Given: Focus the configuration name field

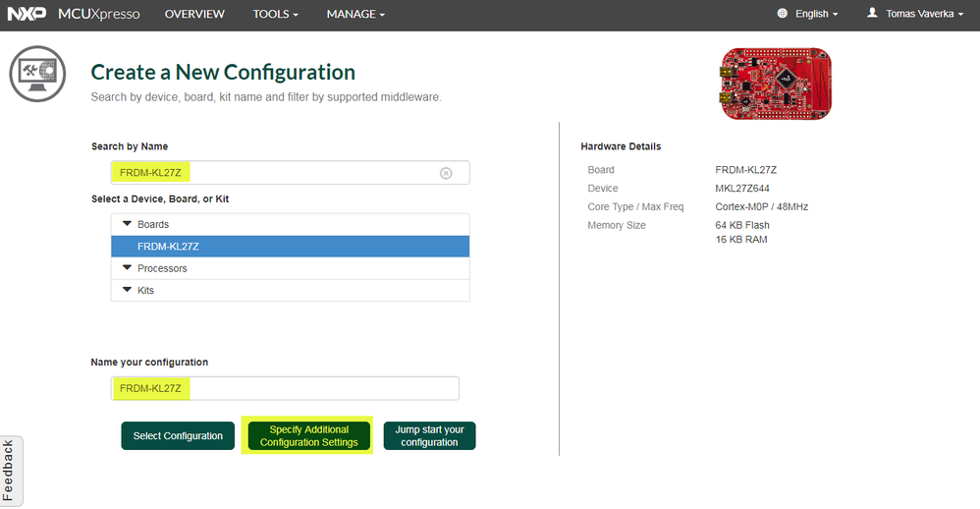Looking at the screenshot, I should point(285,388).
